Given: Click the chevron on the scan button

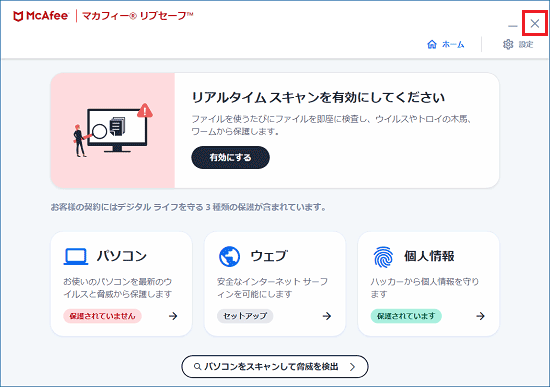Looking at the screenshot, I should click(353, 367).
